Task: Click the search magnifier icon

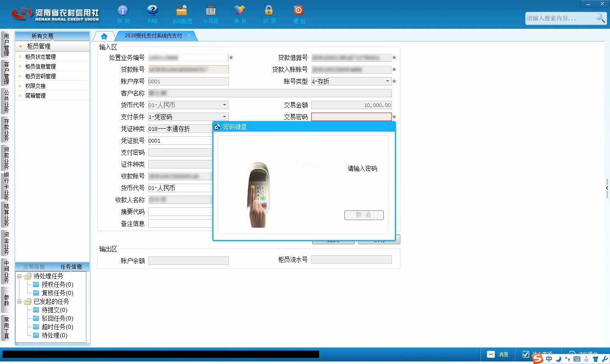Action: pos(600,18)
